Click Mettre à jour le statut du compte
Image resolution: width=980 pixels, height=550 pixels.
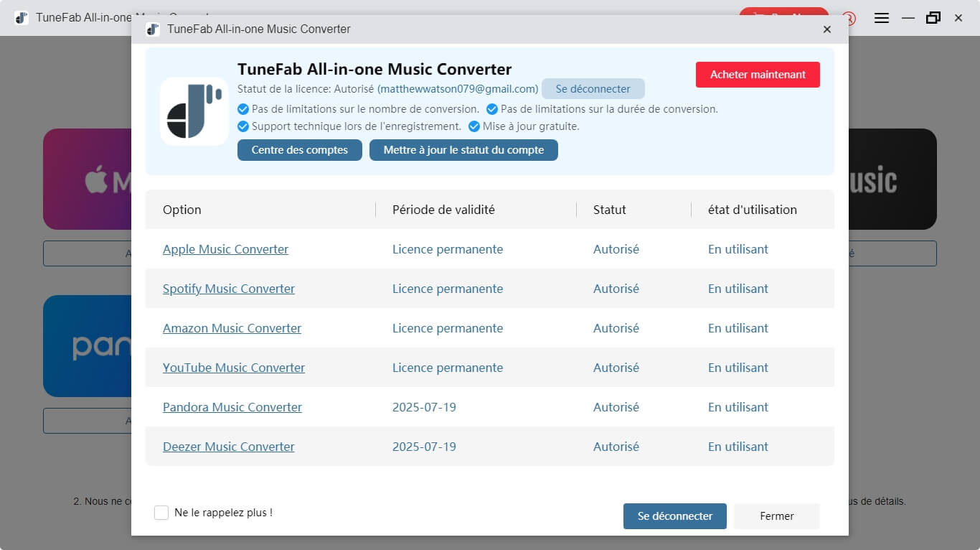[x=463, y=150]
